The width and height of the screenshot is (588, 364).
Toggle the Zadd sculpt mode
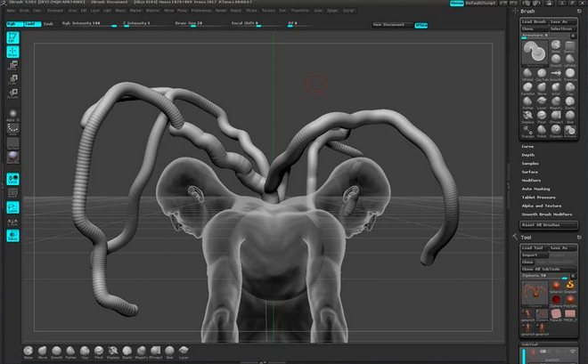[x=32, y=23]
